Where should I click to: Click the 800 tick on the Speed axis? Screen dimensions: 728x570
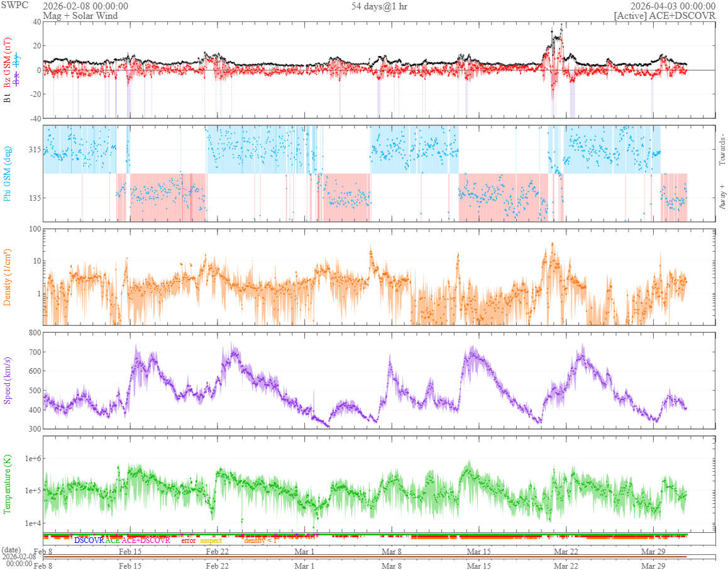coord(35,333)
